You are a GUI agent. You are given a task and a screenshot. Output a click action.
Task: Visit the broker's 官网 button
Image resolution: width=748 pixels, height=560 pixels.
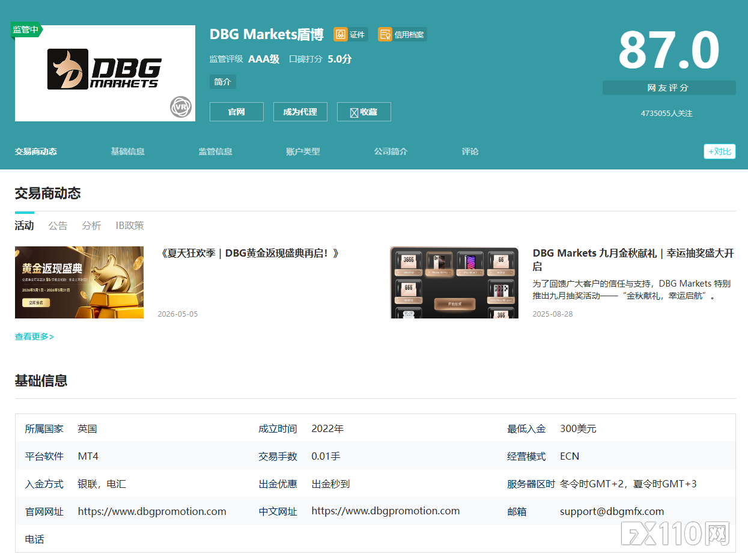(x=237, y=112)
